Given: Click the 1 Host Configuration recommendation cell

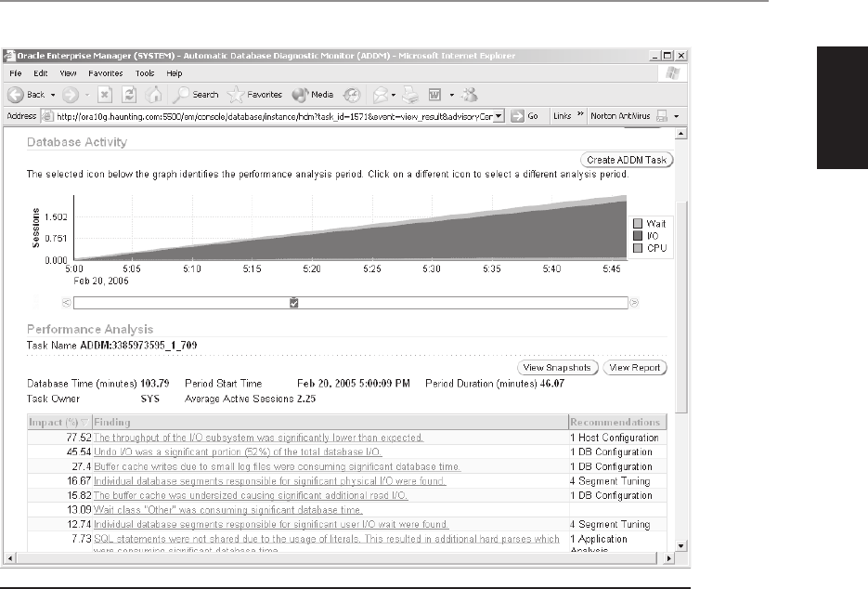Looking at the screenshot, I should [x=615, y=438].
